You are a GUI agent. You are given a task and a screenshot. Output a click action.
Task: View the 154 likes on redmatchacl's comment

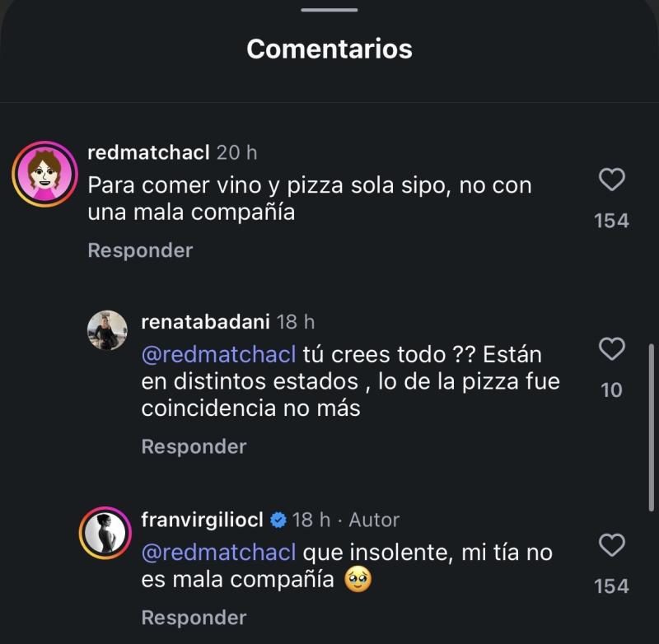tap(611, 221)
